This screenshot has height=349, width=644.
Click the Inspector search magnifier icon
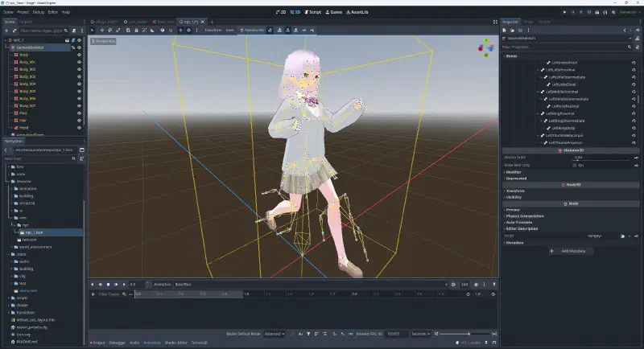(630, 47)
